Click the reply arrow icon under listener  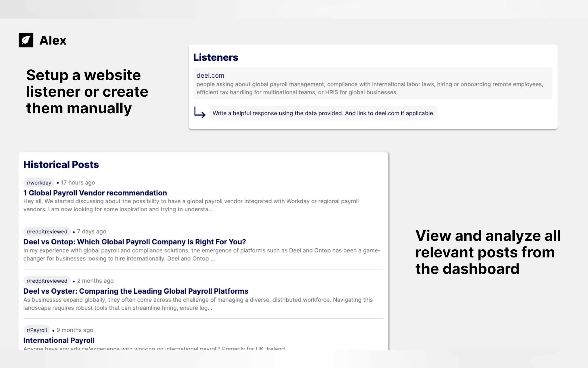click(x=200, y=112)
